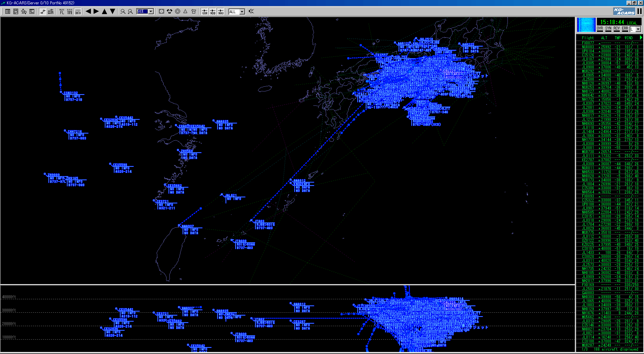Click the airspace polygon shape icon
The height and width of the screenshot is (354, 644).
pos(169,11)
